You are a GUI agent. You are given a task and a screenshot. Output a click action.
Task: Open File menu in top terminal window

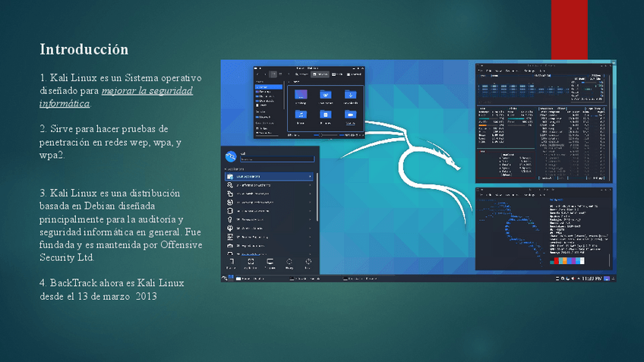480,71
